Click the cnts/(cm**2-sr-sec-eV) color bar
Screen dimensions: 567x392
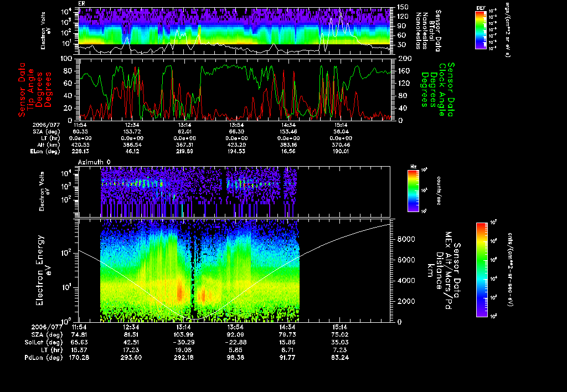tap(482, 270)
